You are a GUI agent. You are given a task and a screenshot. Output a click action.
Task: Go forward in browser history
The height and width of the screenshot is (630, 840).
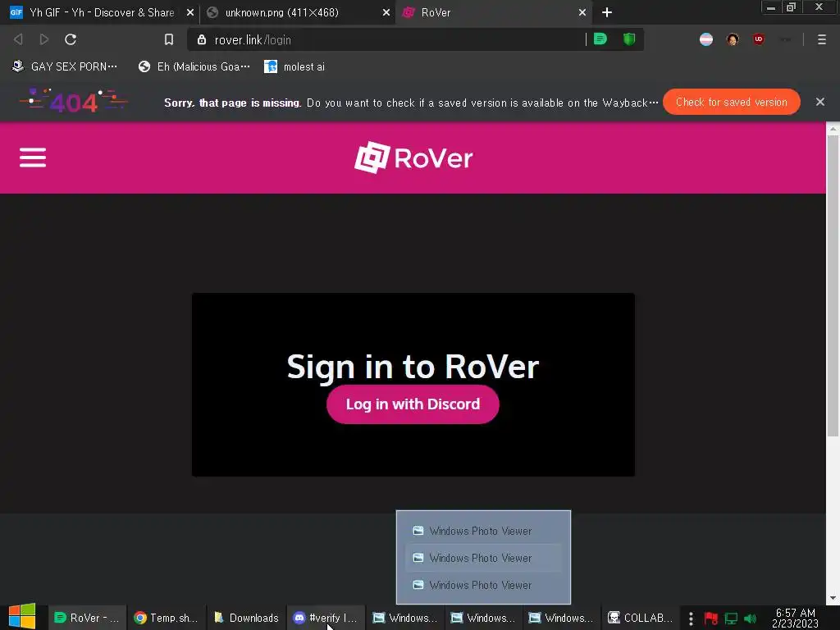44,39
